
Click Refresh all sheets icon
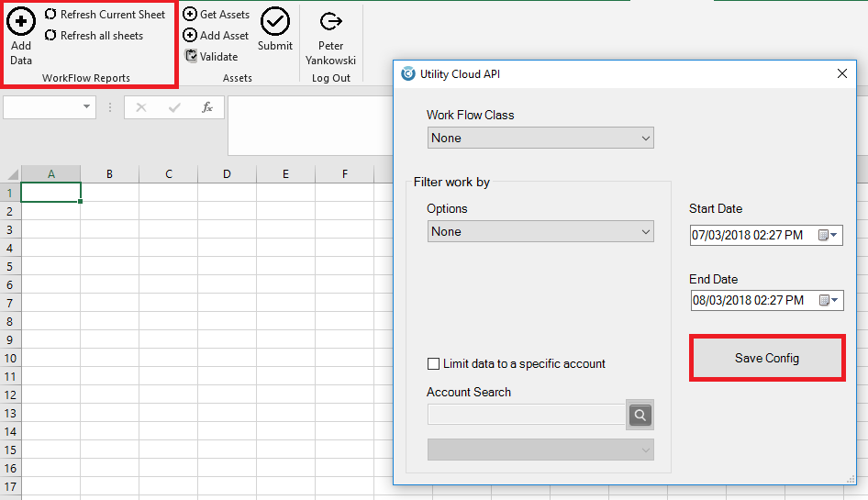click(x=50, y=36)
